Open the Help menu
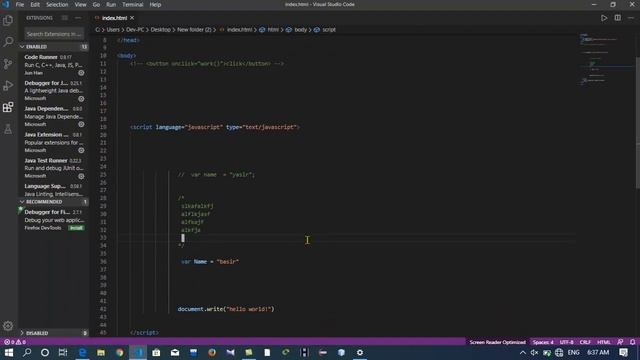Viewport: 640px width, 360px height. tap(155, 4)
